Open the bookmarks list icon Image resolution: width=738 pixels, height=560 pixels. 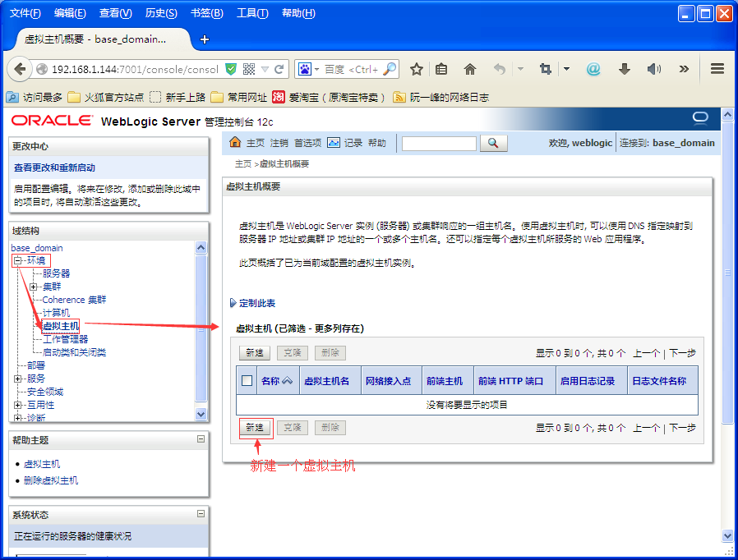point(441,70)
